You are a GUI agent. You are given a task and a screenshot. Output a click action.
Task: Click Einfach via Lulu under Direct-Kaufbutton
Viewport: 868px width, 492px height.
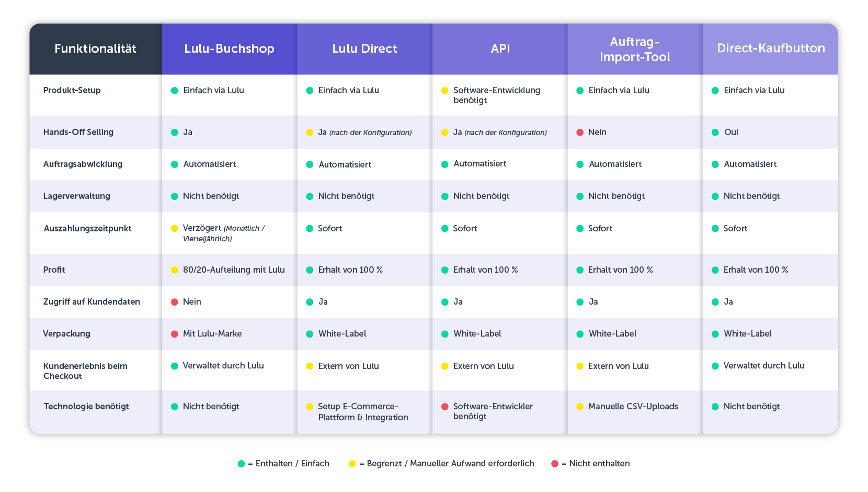(755, 90)
